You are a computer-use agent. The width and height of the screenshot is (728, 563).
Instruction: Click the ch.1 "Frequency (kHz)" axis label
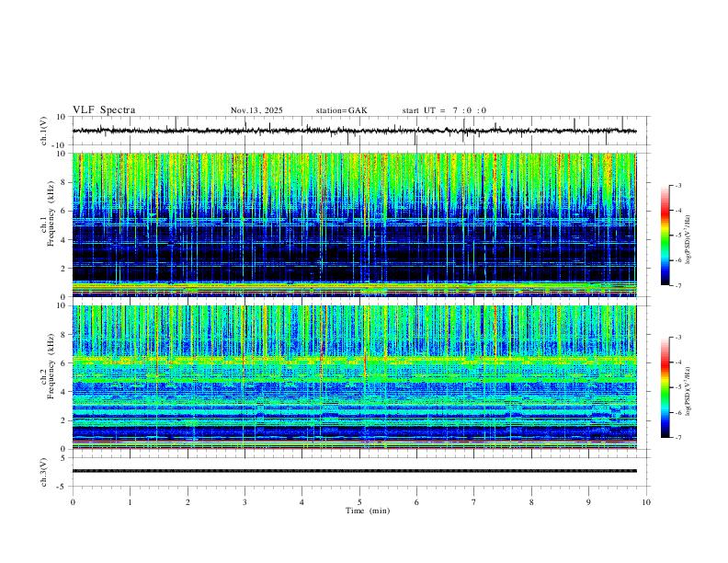pyautogui.click(x=51, y=214)
